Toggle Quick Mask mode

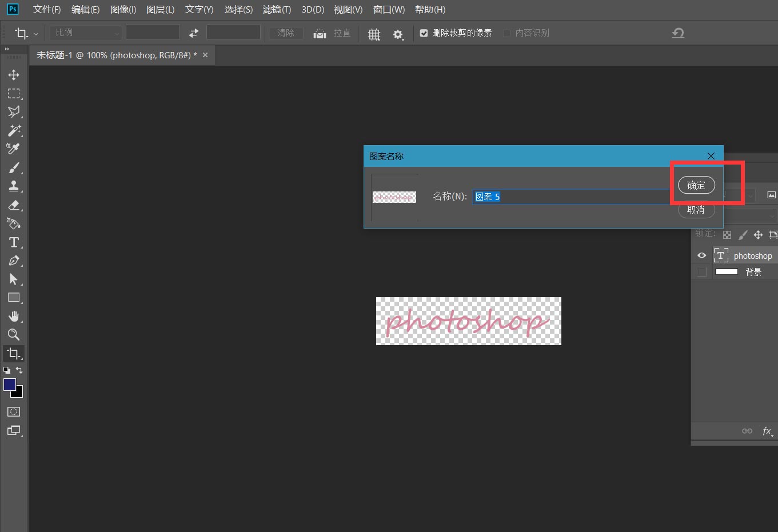pos(14,411)
